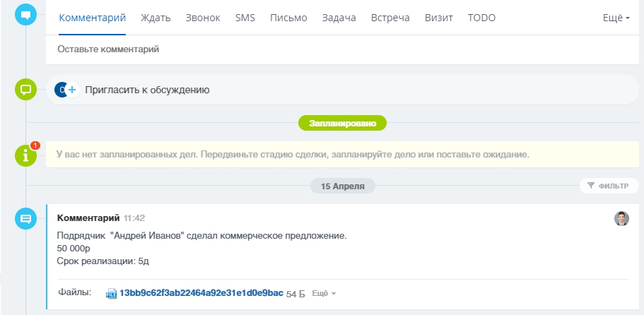Open the attached file 13bb9c62f3ab22464a92e31e1d0e9bac
This screenshot has width=644, height=315.
click(x=201, y=293)
